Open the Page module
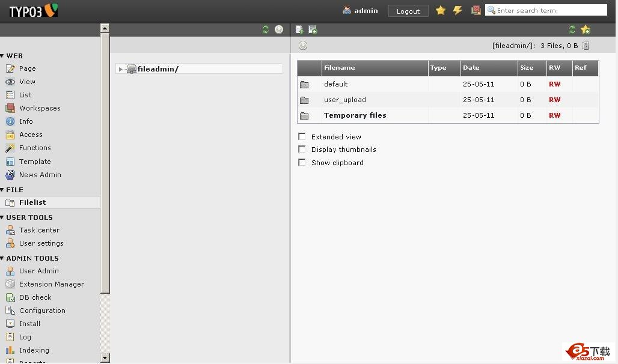The width and height of the screenshot is (618, 364). [x=27, y=68]
